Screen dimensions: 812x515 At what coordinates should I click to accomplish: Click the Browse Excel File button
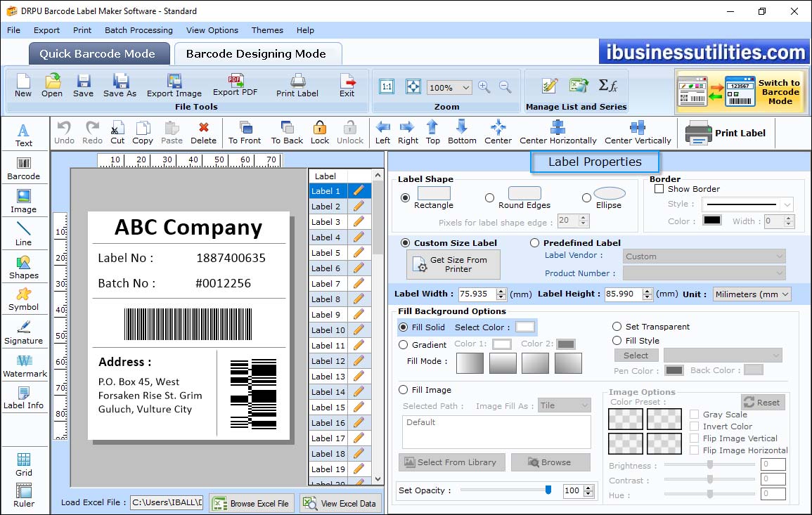[x=252, y=503]
